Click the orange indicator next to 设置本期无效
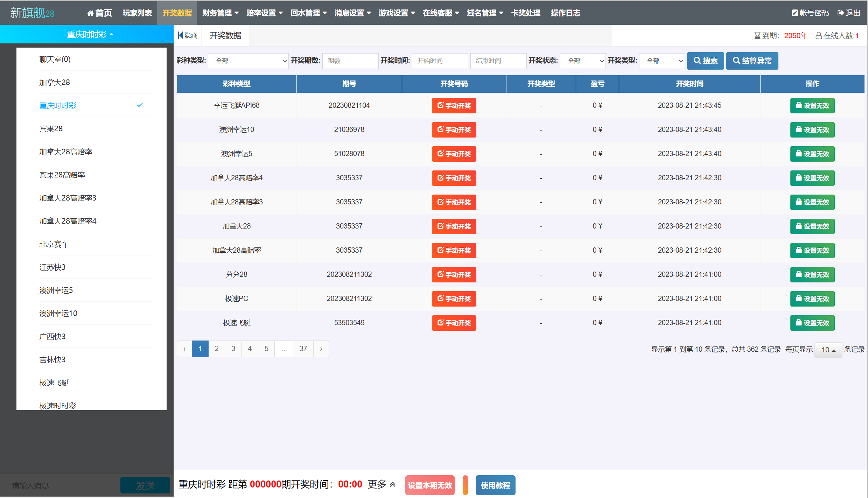868x498 pixels. [x=465, y=485]
